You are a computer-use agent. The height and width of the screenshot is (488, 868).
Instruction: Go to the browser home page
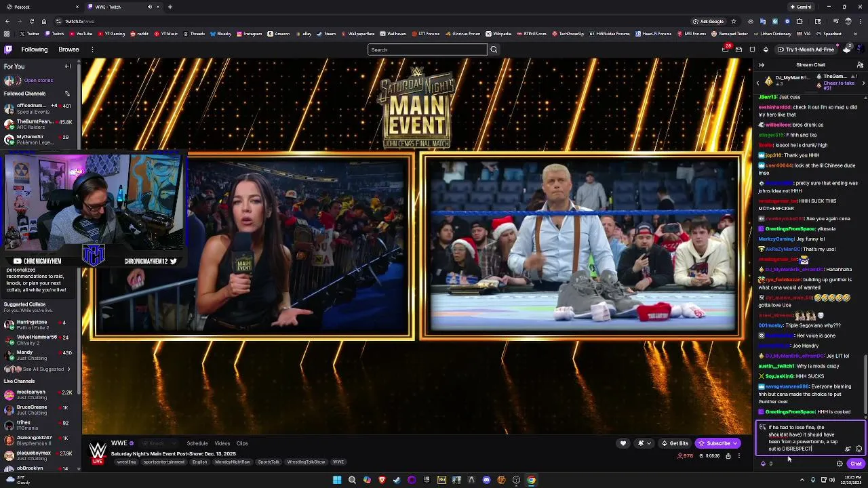tap(44, 21)
